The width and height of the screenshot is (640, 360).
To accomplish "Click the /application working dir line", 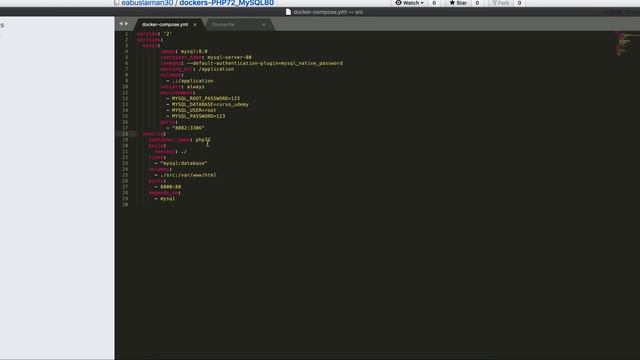I will [197, 69].
